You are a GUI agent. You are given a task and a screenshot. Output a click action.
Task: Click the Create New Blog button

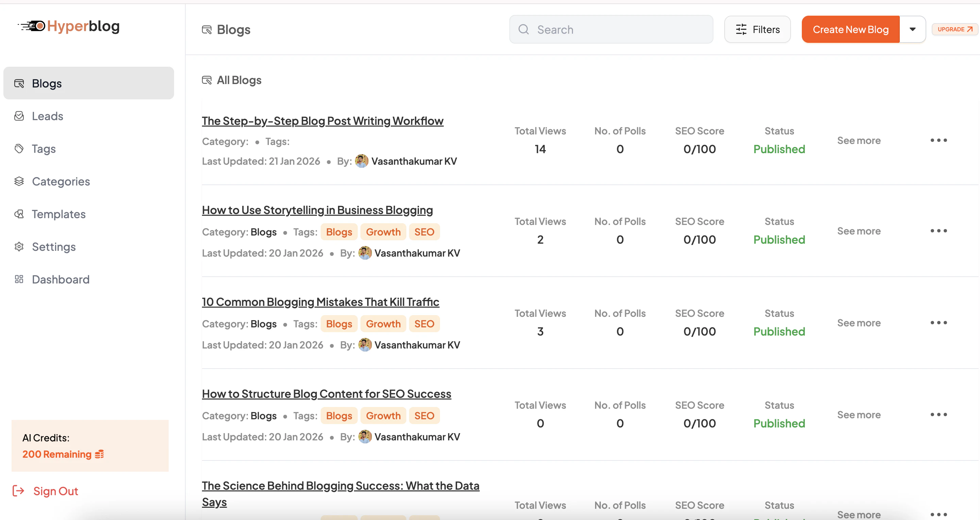pyautogui.click(x=850, y=29)
